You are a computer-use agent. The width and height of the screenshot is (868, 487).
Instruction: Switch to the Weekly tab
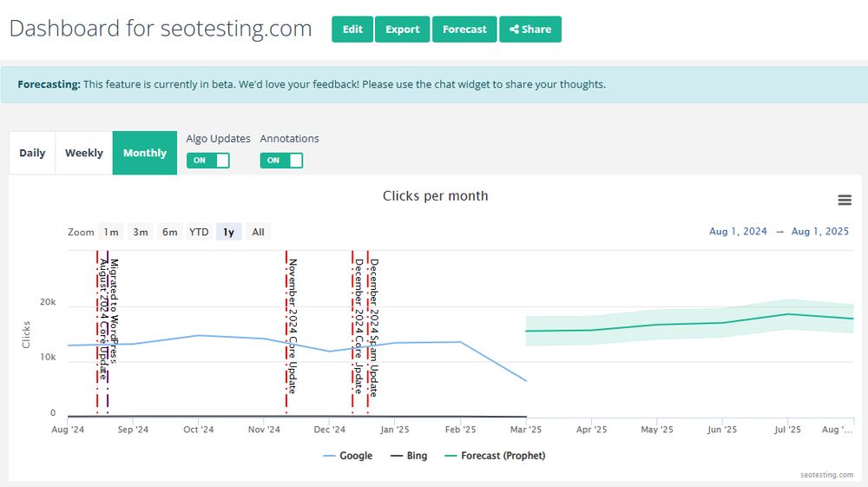(x=84, y=153)
